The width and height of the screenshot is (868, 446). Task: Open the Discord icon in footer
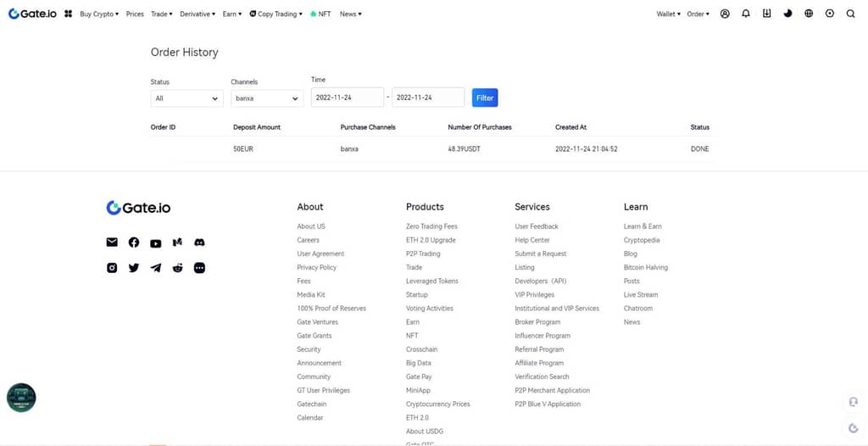click(x=199, y=243)
